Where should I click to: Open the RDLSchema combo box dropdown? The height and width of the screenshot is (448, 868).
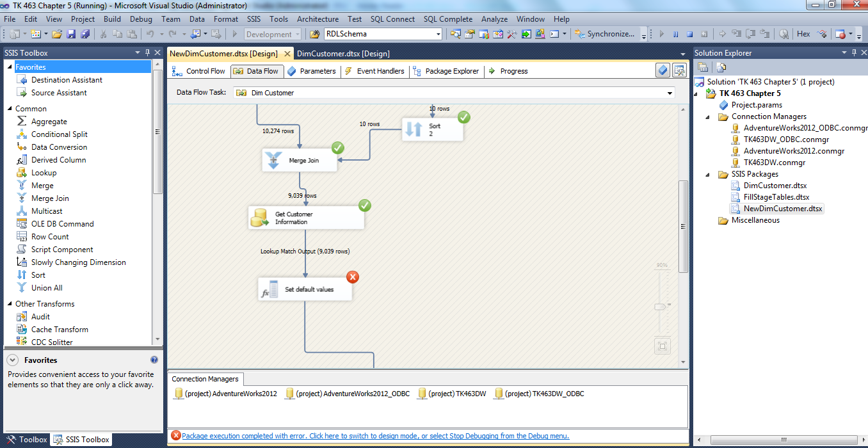pyautogui.click(x=438, y=34)
